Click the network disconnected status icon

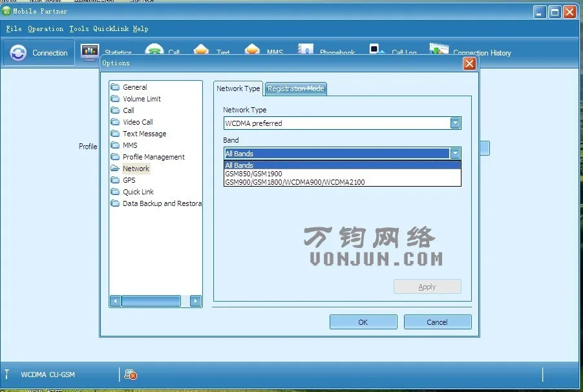131,375
